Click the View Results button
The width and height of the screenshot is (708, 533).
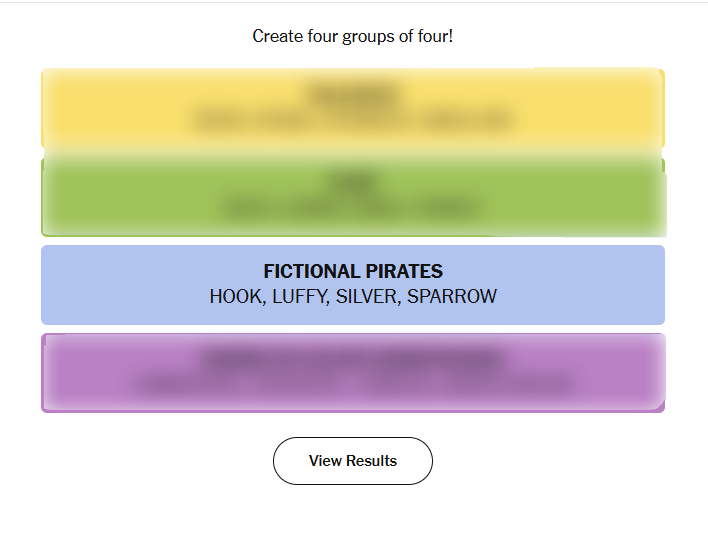click(x=352, y=461)
